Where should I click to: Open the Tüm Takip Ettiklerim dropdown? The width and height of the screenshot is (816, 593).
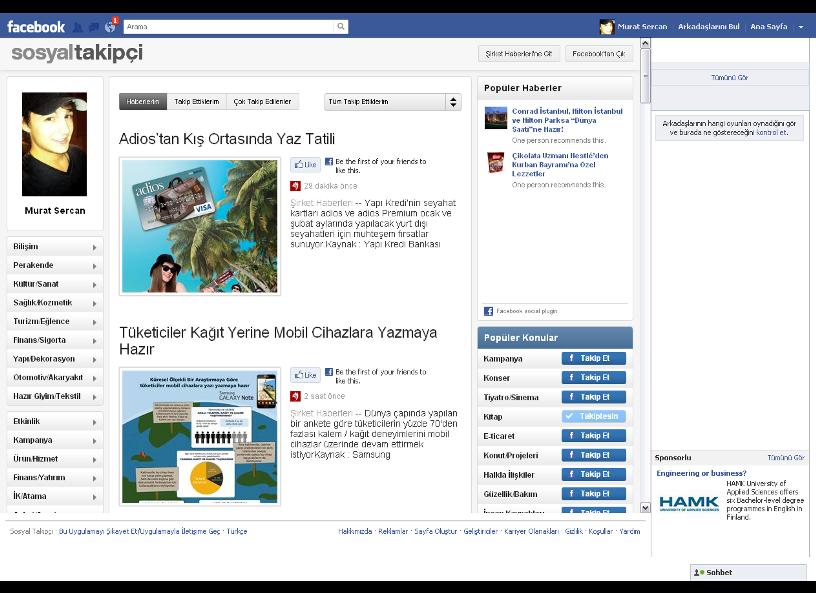pos(393,102)
